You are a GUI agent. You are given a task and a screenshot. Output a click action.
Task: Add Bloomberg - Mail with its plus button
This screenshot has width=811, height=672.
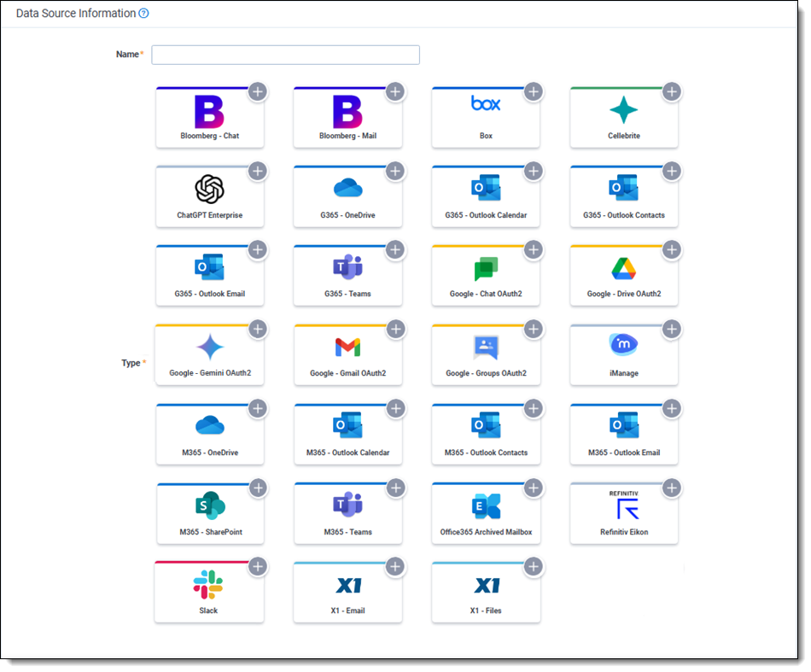pos(395,91)
